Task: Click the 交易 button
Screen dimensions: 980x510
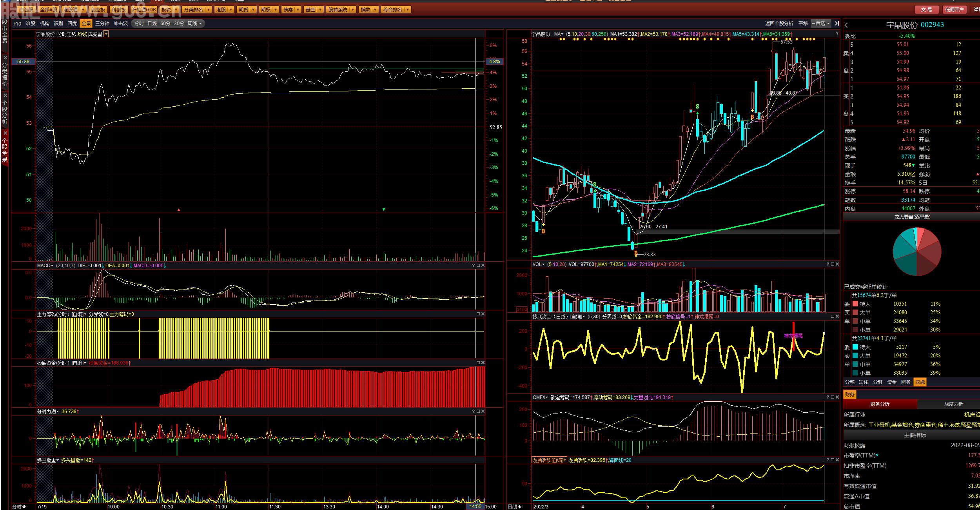Action: click(927, 9)
